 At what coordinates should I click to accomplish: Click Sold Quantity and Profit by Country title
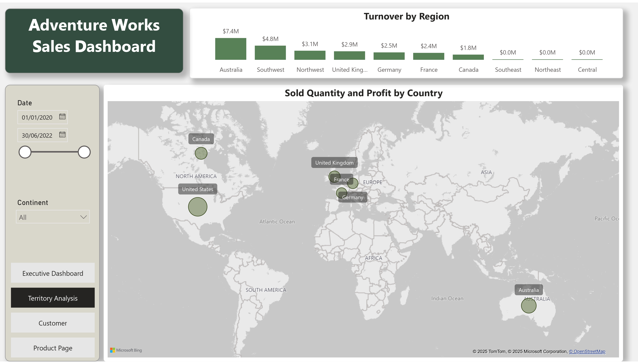(x=364, y=93)
